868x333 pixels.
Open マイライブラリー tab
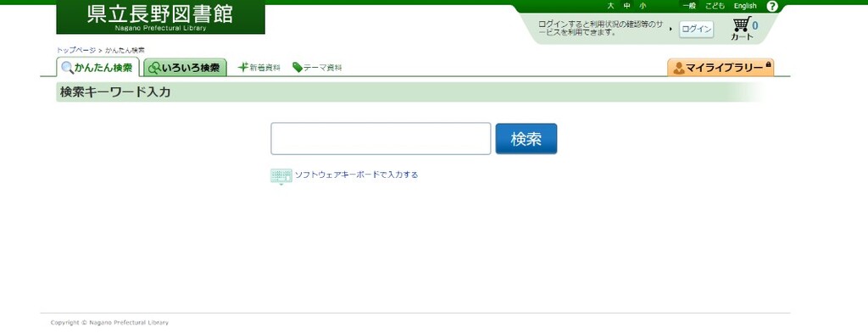(x=721, y=68)
